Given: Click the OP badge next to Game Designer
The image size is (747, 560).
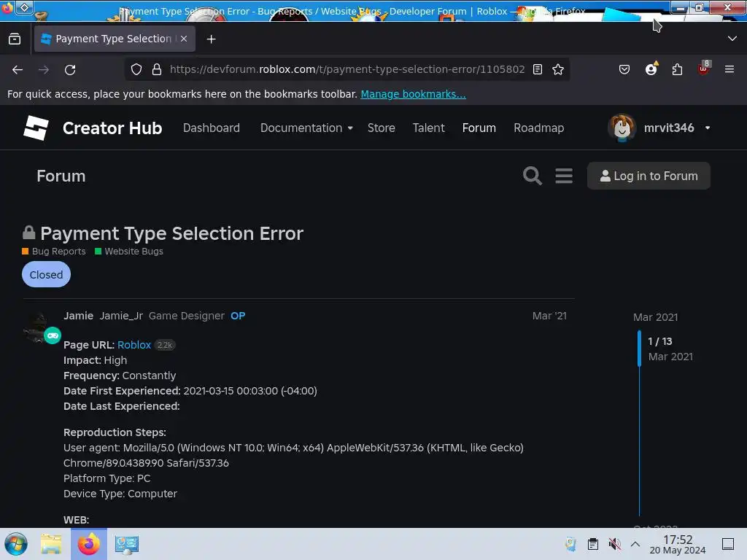Looking at the screenshot, I should 238,316.
